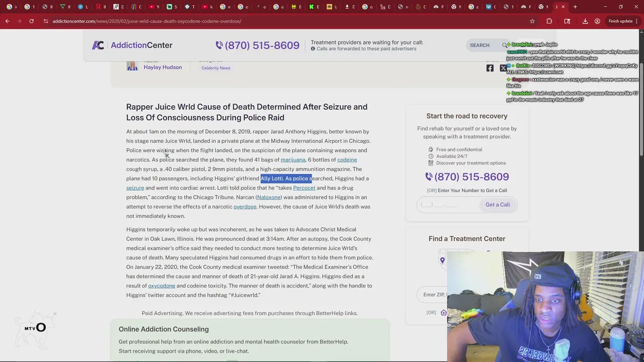
Task: Click the purple map pin in Treatment Center map
Action: (x=442, y=260)
